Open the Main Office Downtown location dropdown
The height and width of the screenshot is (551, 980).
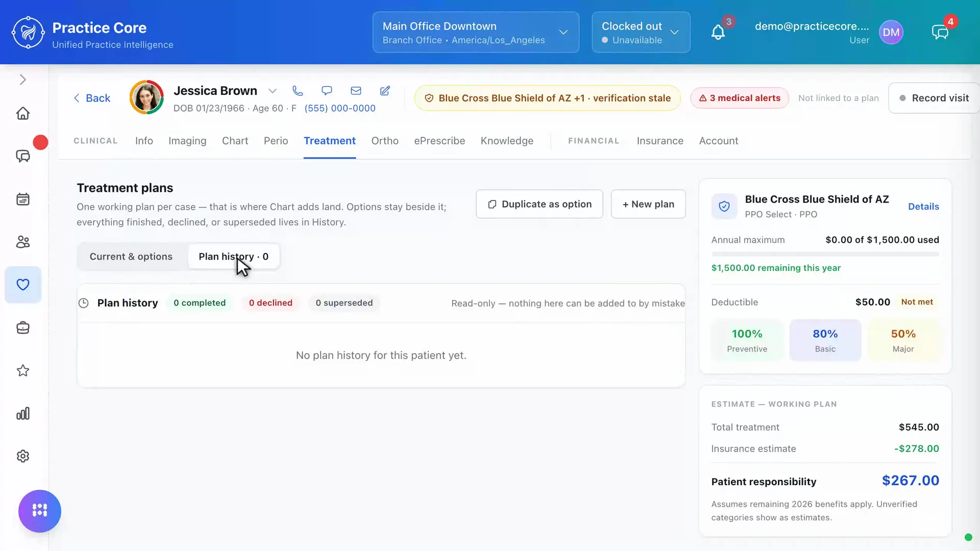click(476, 32)
